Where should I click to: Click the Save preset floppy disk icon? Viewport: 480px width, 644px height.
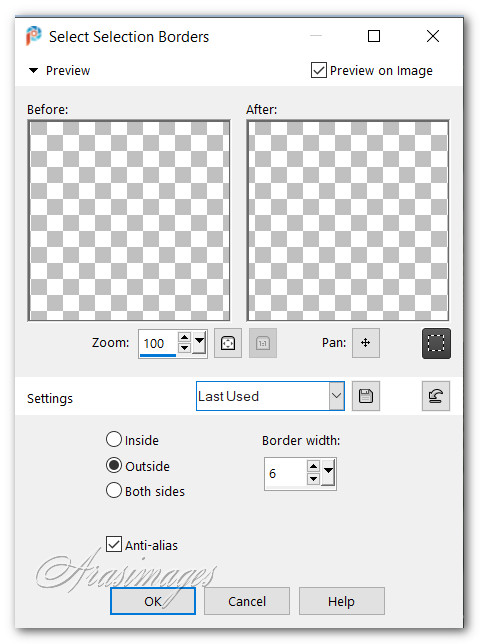coord(366,396)
